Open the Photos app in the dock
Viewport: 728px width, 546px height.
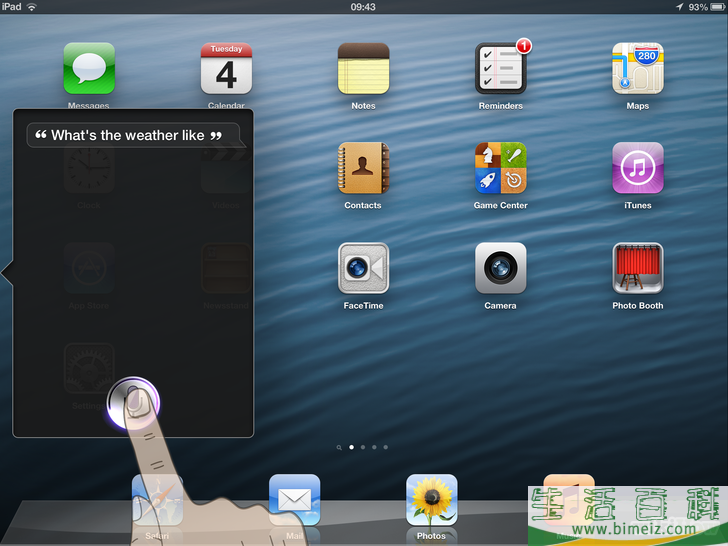pyautogui.click(x=432, y=500)
